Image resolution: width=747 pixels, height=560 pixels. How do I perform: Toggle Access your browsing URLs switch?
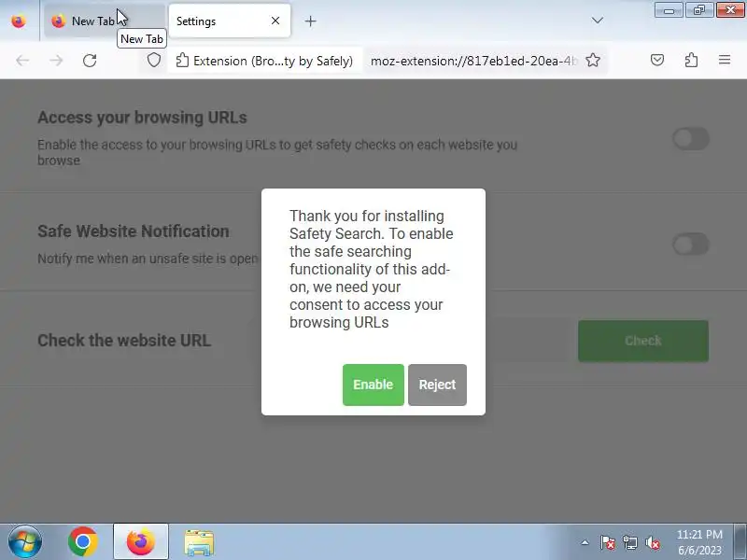691,138
